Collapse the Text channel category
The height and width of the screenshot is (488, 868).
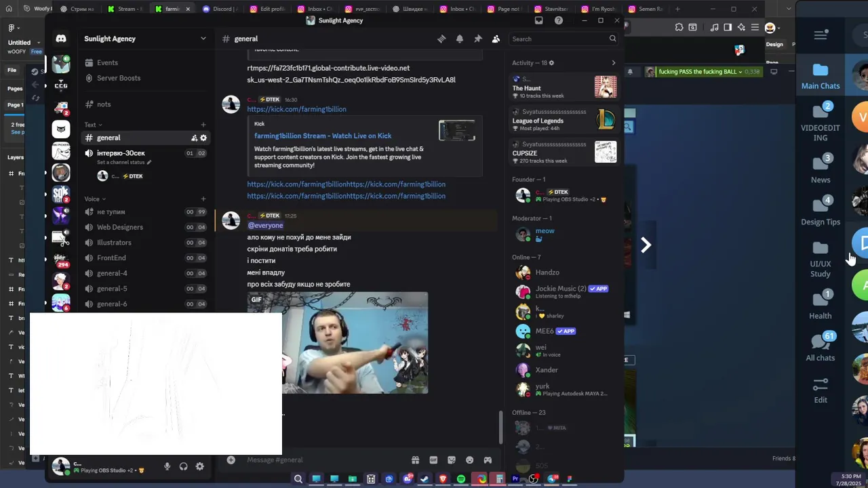[x=93, y=125]
